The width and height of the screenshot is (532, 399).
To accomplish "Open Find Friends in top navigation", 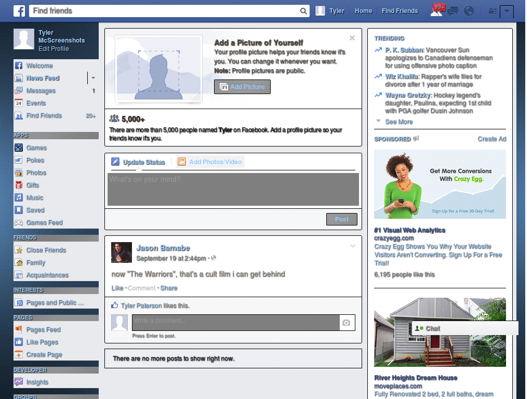I will pos(400,11).
